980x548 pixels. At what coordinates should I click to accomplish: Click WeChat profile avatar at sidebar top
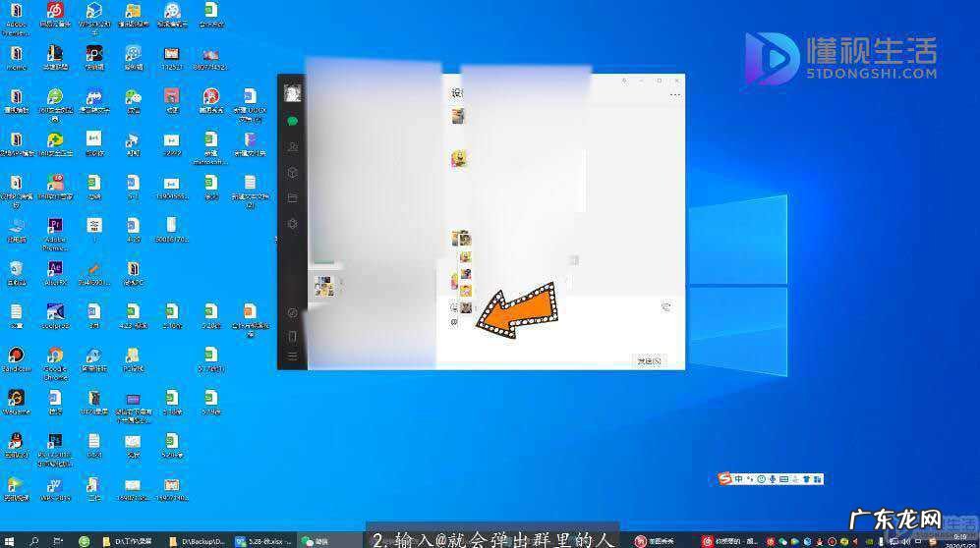pyautogui.click(x=292, y=92)
